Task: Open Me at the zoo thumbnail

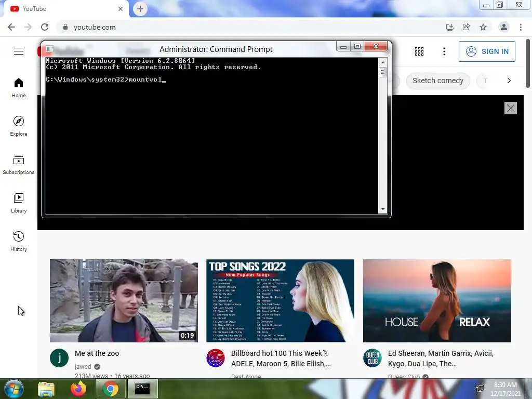Action: pos(124,301)
